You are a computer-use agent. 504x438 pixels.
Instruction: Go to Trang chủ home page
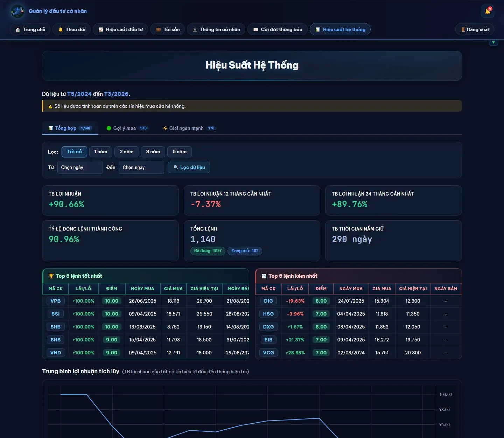point(30,29)
